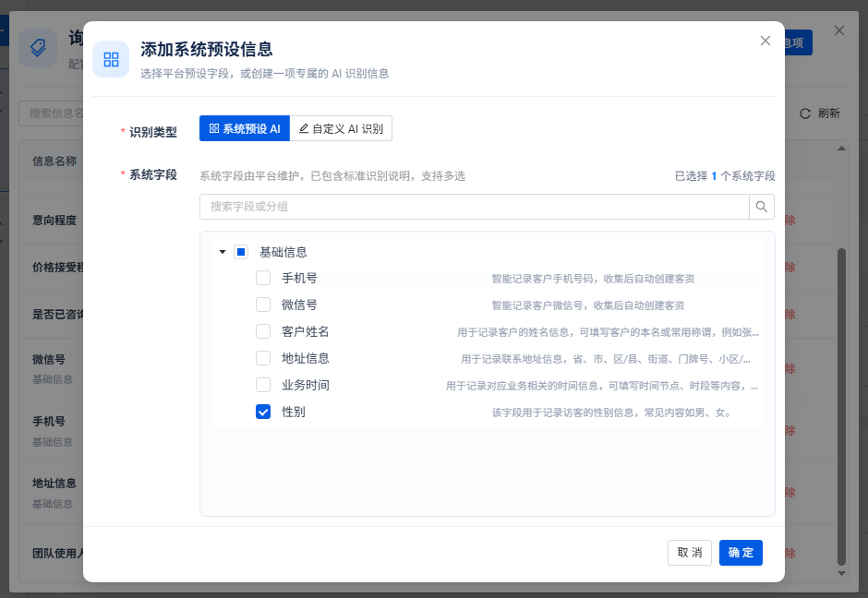Click the 性别 field label
This screenshot has height=598, width=868.
pos(294,412)
